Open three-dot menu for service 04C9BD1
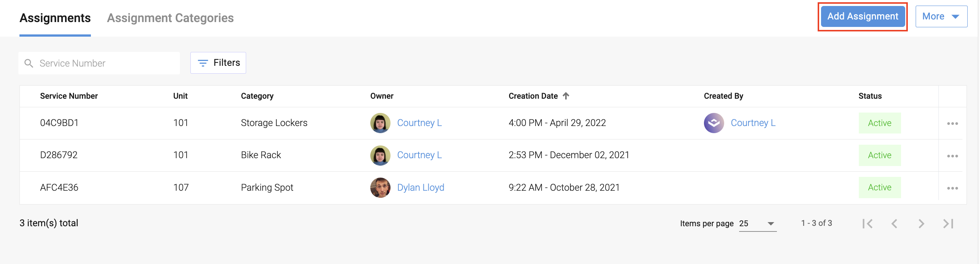The image size is (980, 264). [952, 123]
